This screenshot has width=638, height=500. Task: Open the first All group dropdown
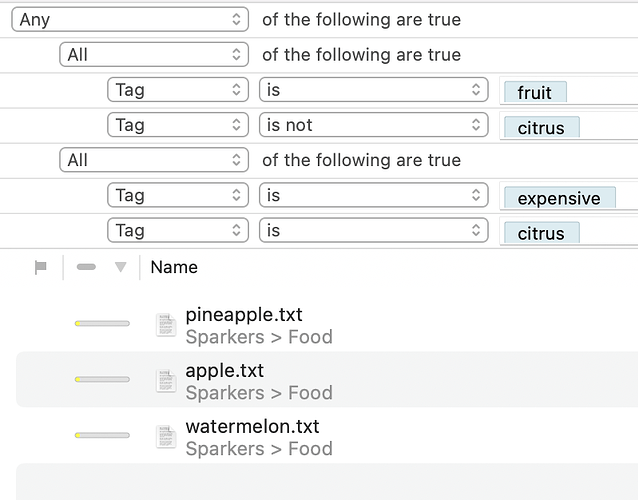point(154,55)
